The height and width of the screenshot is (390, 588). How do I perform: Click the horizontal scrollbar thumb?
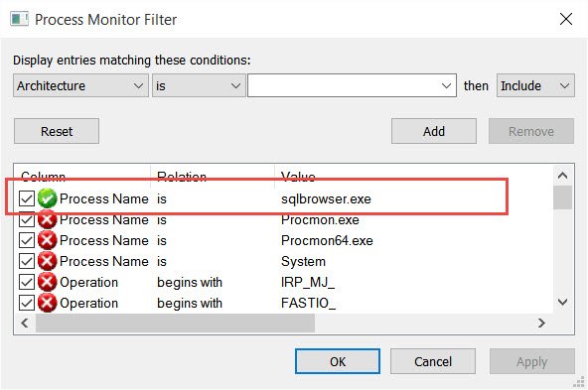click(175, 323)
